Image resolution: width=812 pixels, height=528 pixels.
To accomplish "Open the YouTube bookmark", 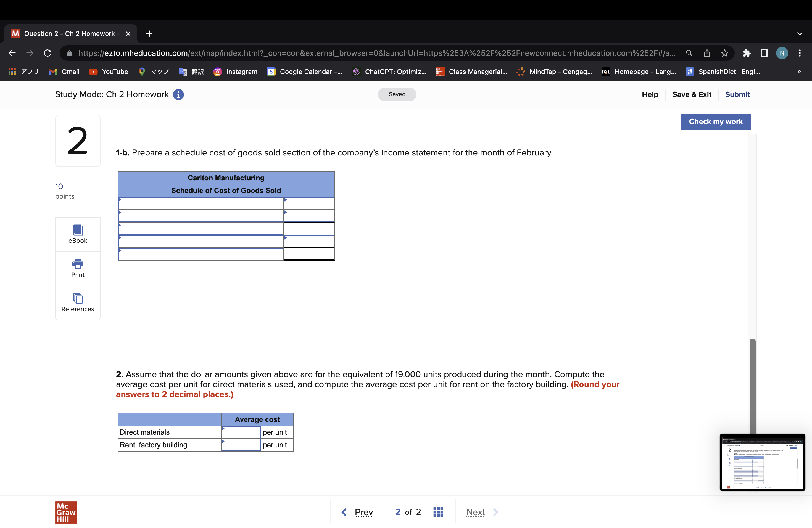I will pyautogui.click(x=109, y=72).
